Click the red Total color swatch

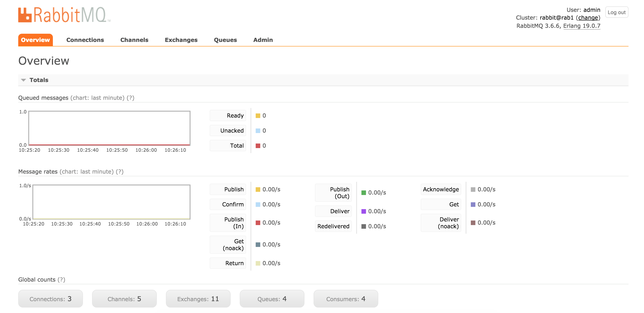(258, 146)
